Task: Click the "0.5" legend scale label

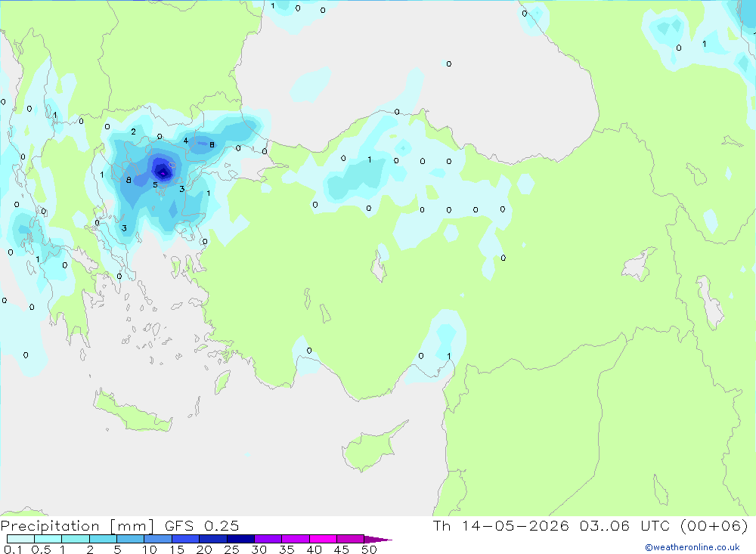Action: tap(41, 549)
